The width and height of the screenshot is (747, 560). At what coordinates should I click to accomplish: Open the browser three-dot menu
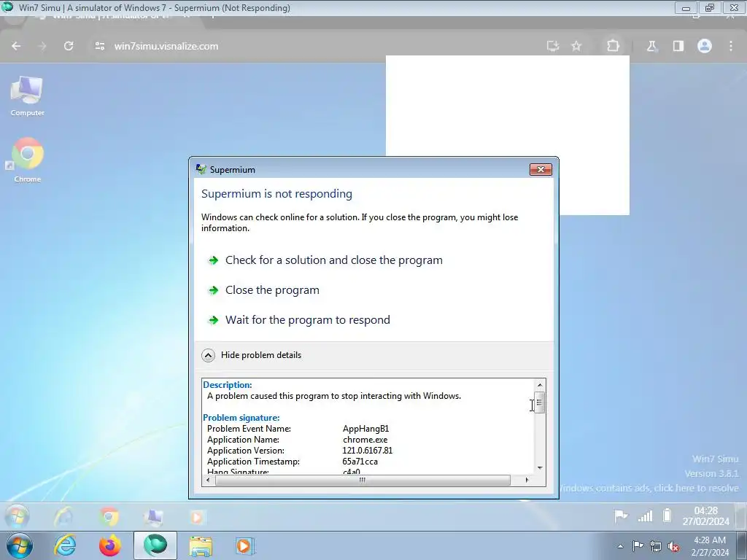coord(731,46)
